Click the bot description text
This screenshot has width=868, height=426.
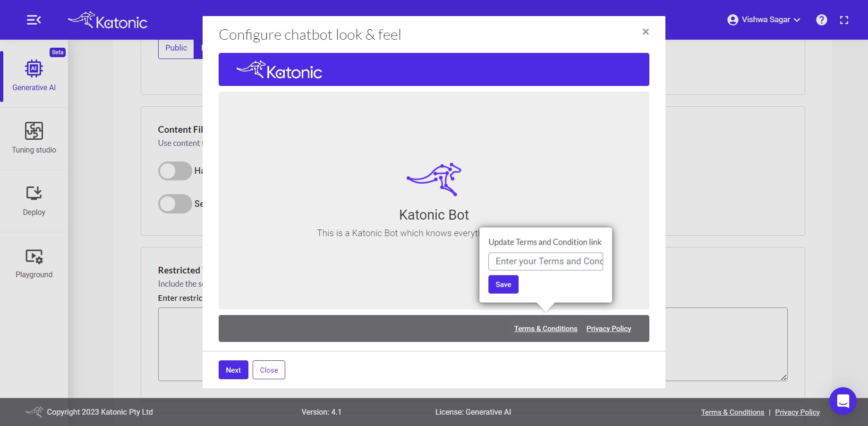[x=398, y=233]
